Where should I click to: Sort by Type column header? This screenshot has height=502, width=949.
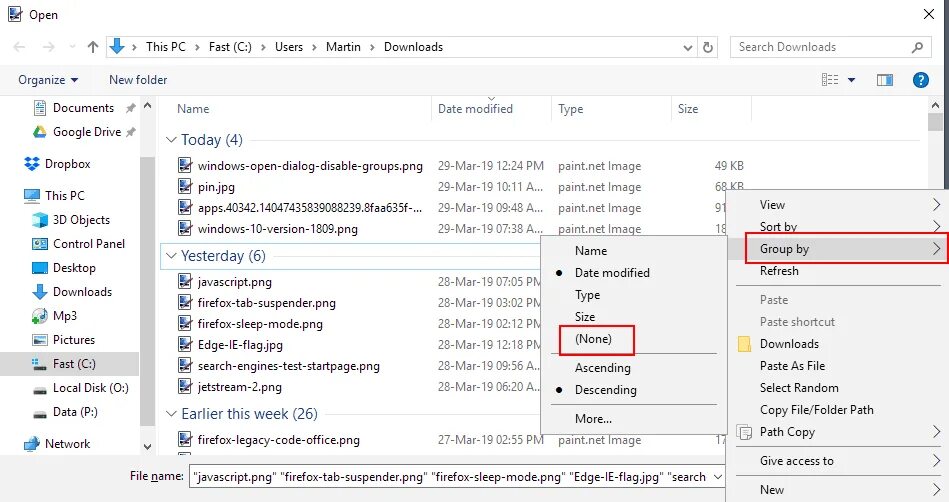click(x=570, y=109)
